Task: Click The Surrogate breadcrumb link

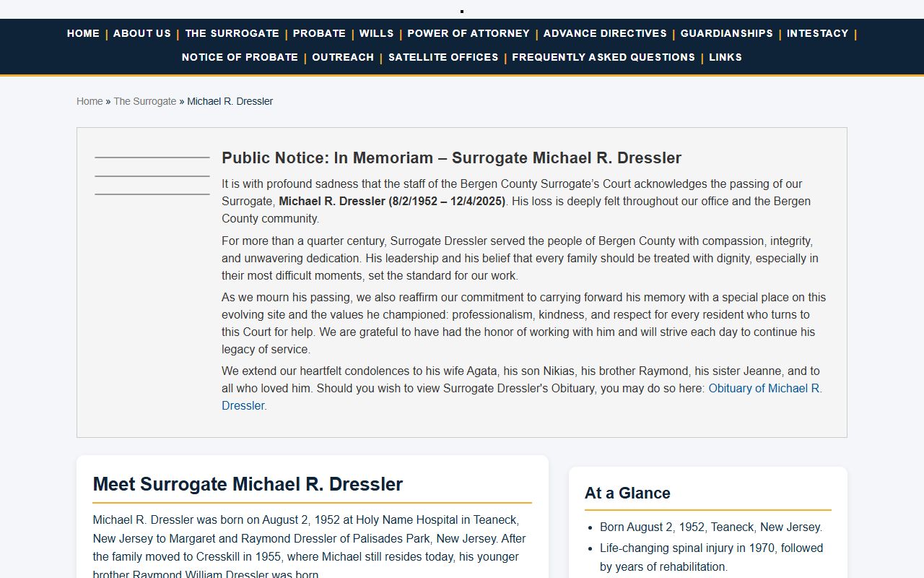Action: 144,101
